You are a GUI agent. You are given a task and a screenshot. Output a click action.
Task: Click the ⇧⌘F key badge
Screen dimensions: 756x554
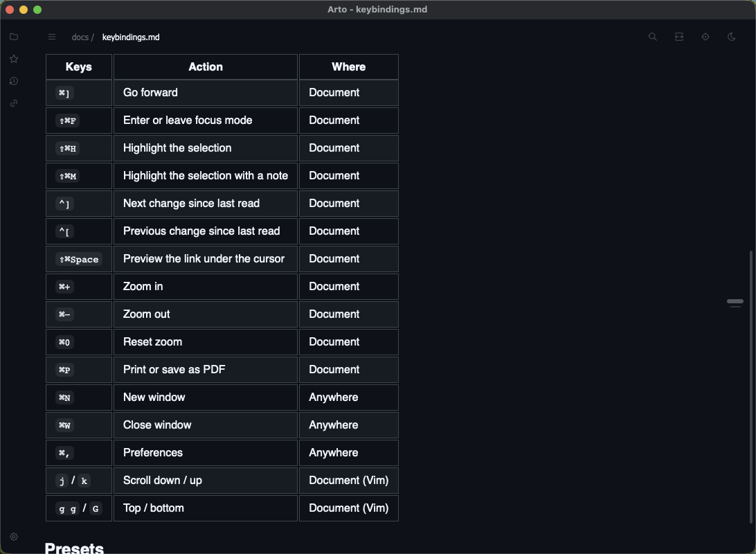tap(68, 120)
